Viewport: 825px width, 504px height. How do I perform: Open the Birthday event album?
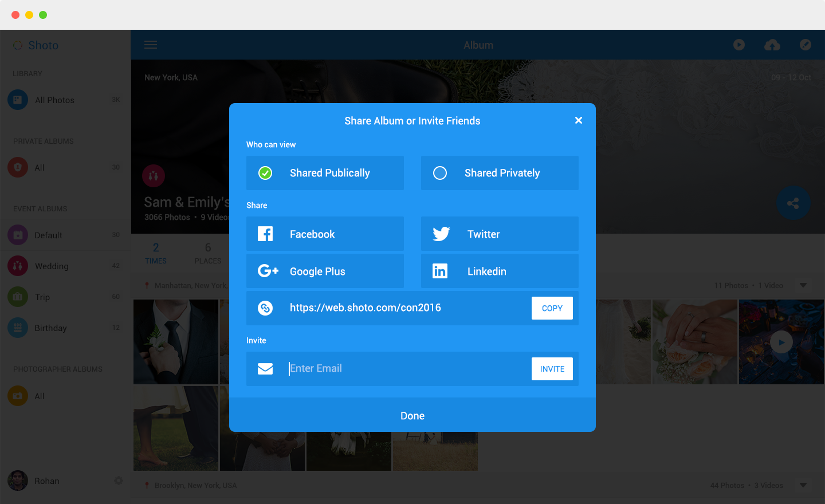coord(65,328)
